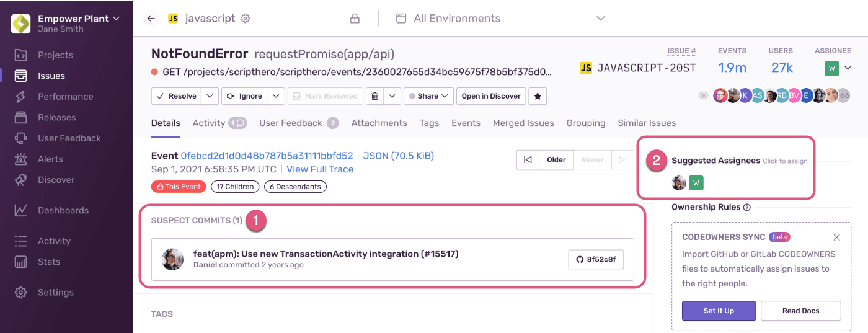Click the bookmark star icon

538,96
